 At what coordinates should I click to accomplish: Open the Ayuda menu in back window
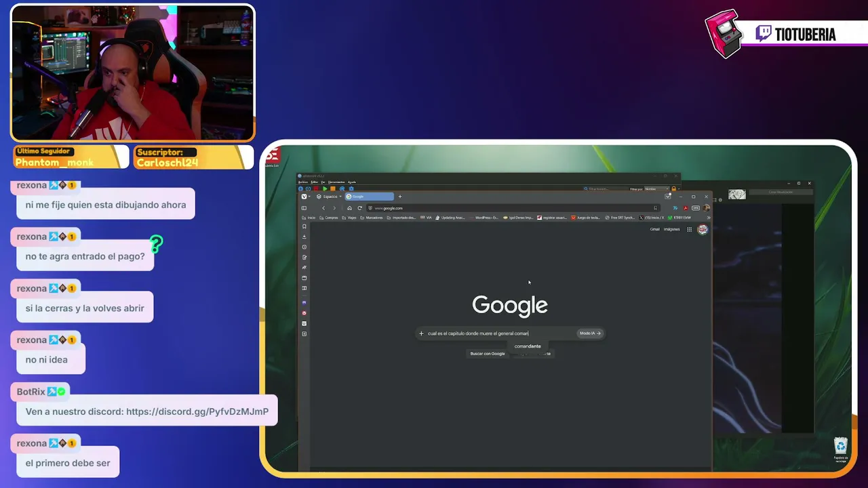[351, 182]
